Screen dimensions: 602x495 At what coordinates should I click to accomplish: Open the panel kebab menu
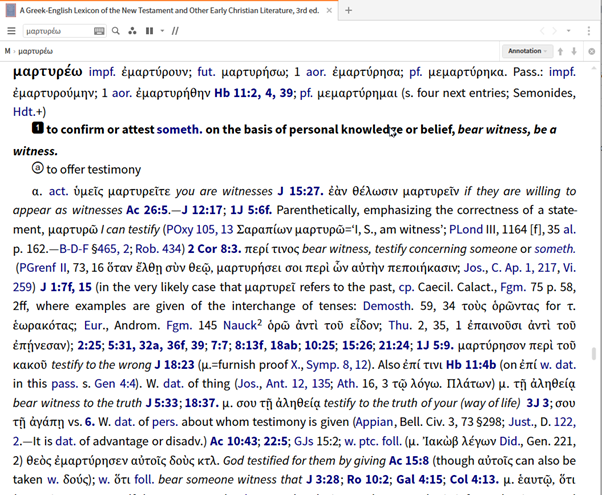(589, 31)
